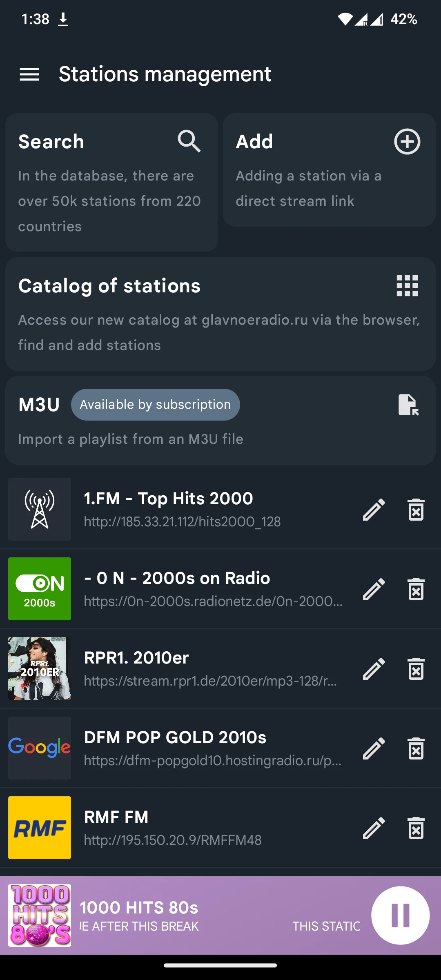This screenshot has height=980, width=441.
Task: Edit the 1.FM - Top Hits 2000 station
Action: pos(374,509)
